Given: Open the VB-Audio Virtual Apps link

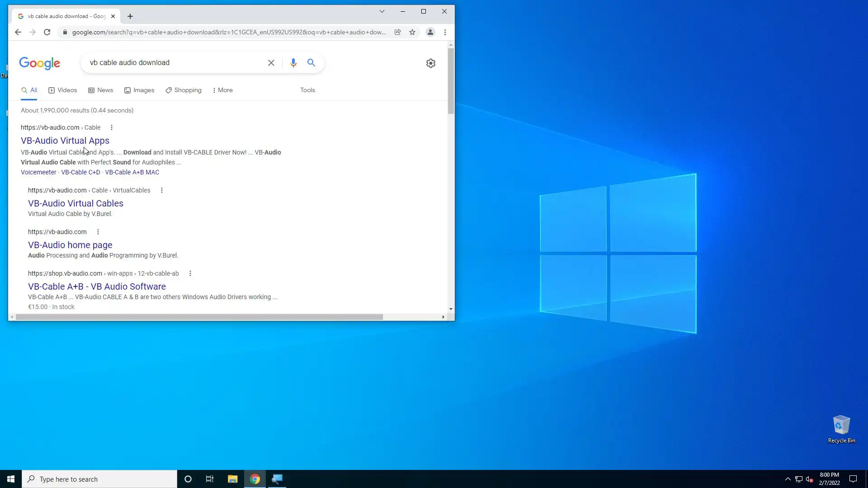Looking at the screenshot, I should 65,141.
